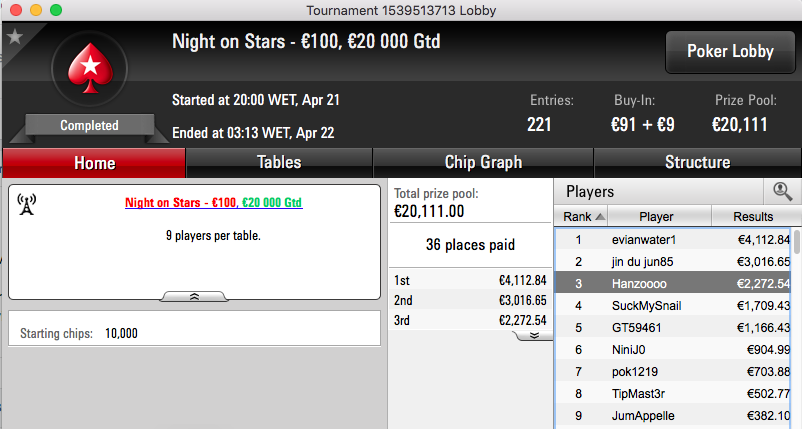Viewport: 802px width, 429px height.
Task: Open player search magnifying glass
Action: 782,192
